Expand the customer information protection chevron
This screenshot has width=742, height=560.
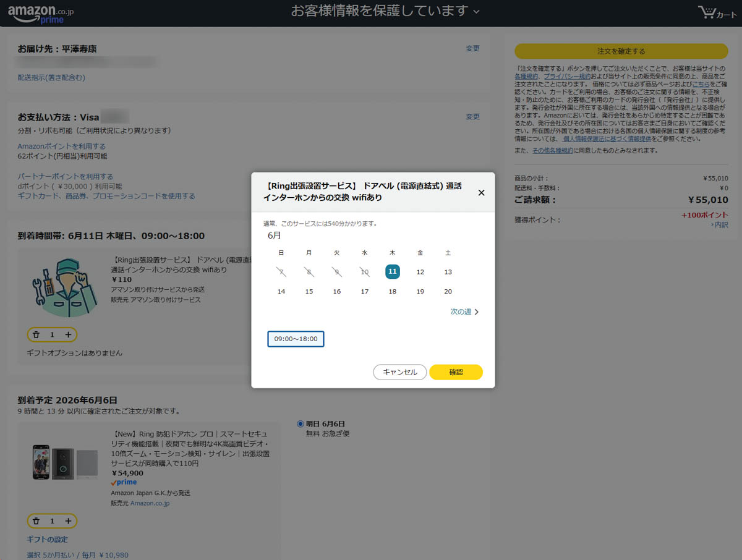pos(476,11)
